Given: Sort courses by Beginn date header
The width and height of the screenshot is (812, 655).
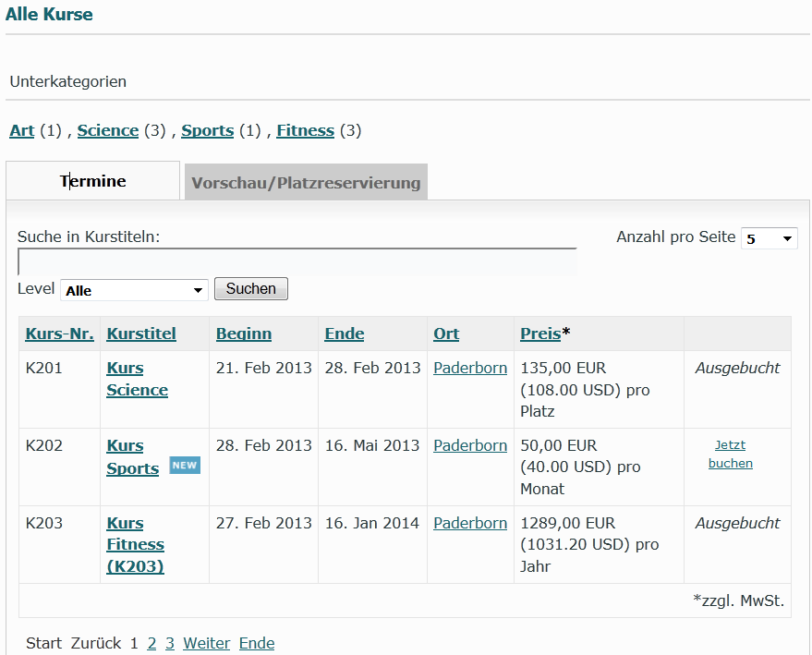Looking at the screenshot, I should (x=244, y=334).
